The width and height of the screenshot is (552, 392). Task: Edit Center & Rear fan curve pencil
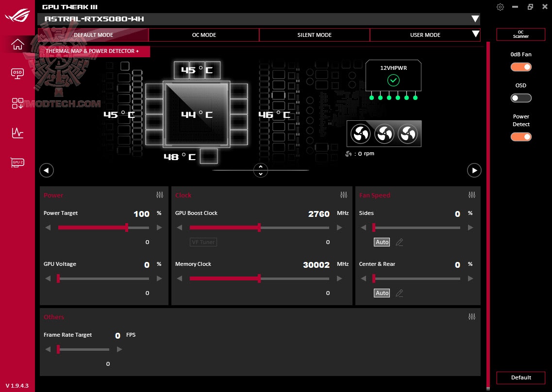[399, 293]
